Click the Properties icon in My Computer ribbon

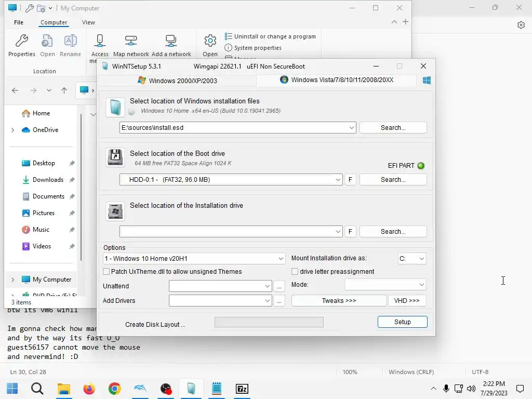tap(22, 41)
